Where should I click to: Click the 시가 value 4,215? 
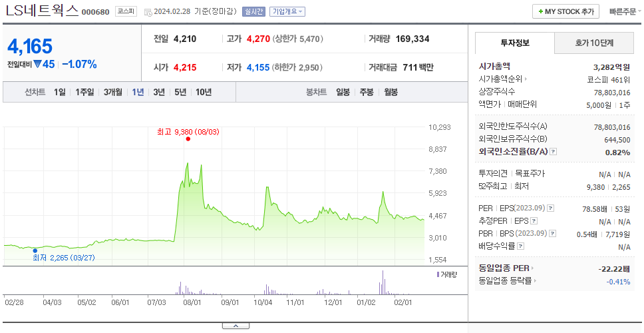(185, 67)
